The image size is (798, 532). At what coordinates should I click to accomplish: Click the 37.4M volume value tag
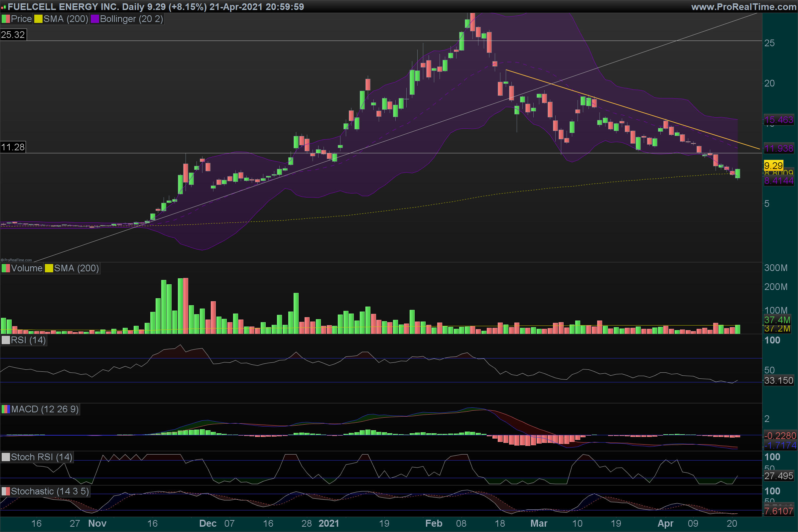click(x=777, y=320)
